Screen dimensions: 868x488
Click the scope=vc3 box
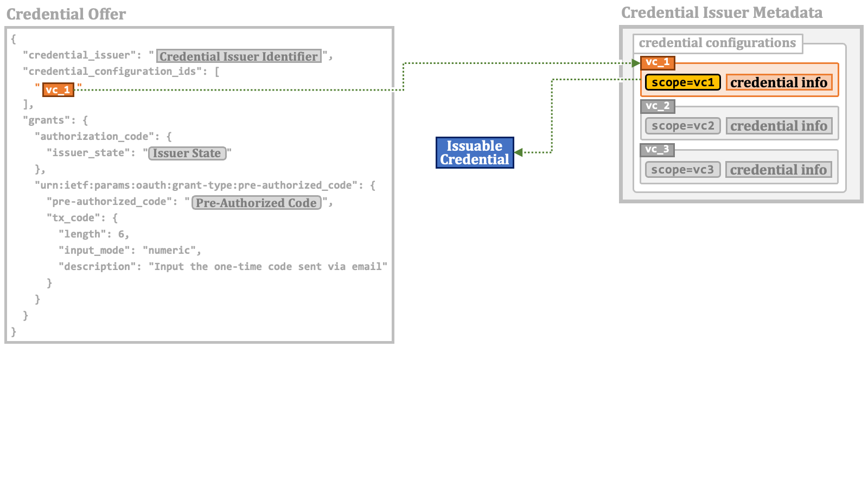pos(682,169)
